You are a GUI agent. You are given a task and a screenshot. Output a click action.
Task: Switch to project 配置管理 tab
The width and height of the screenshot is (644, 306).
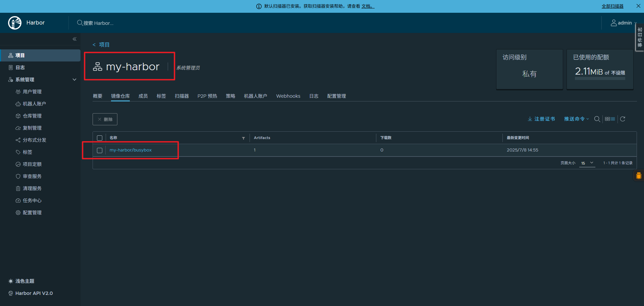point(337,96)
